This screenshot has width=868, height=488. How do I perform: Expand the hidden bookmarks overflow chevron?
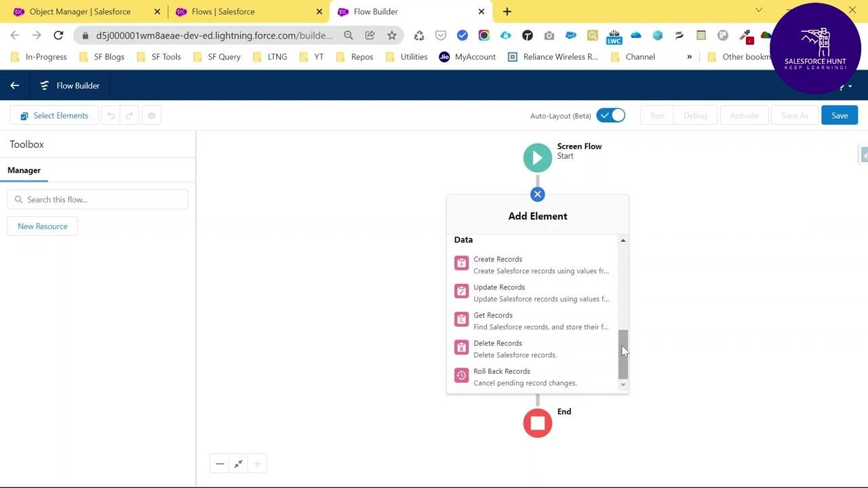[689, 57]
